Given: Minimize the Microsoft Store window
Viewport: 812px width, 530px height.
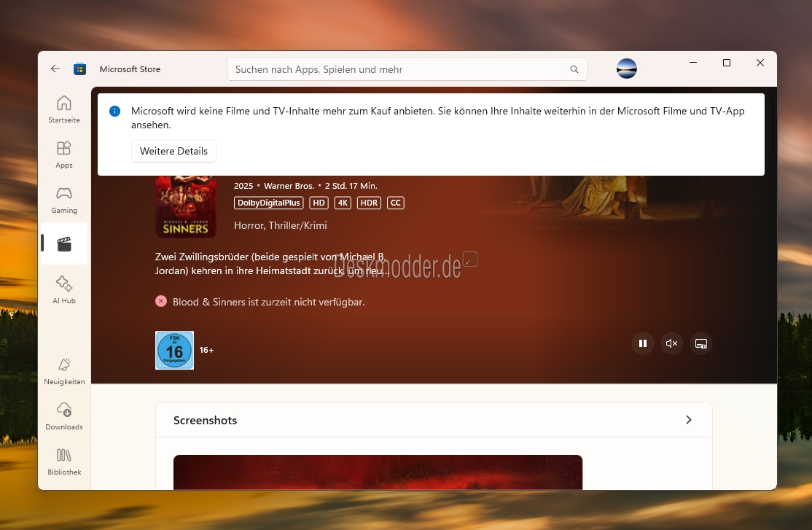Looking at the screenshot, I should pos(693,63).
